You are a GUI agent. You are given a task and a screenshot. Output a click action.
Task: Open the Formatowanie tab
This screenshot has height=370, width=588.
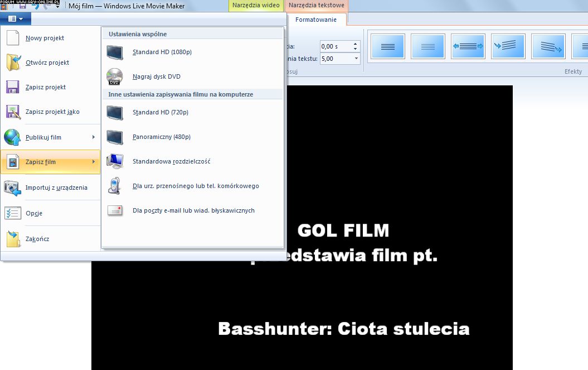point(316,20)
